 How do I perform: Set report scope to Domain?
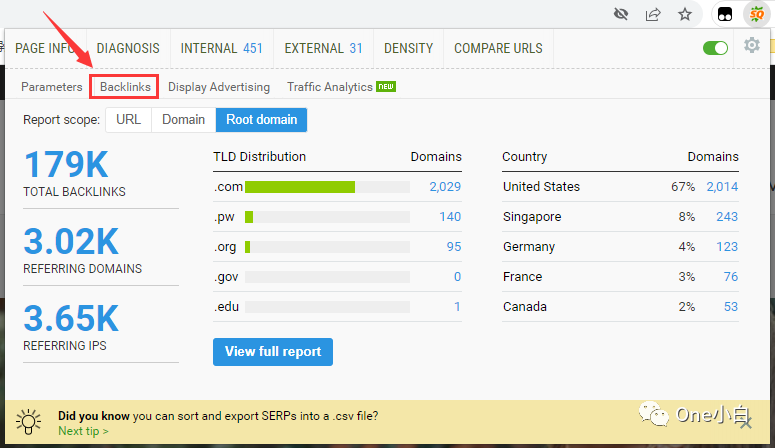(x=183, y=120)
